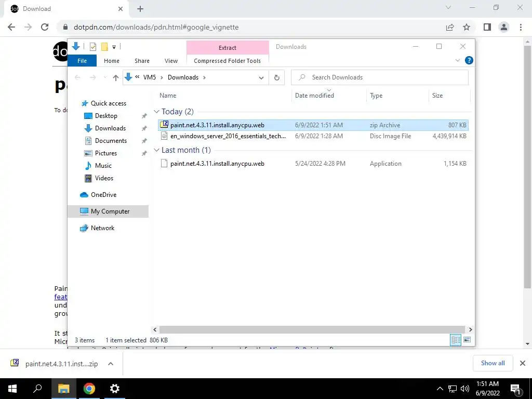Click zip archive icon of paint.net file

coord(164,125)
